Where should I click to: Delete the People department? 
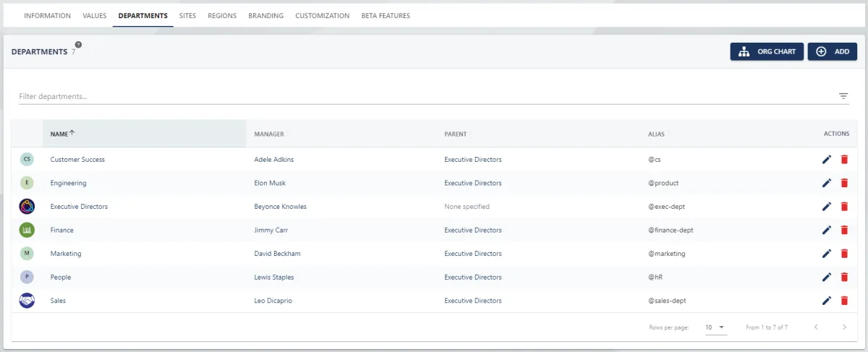[843, 277]
